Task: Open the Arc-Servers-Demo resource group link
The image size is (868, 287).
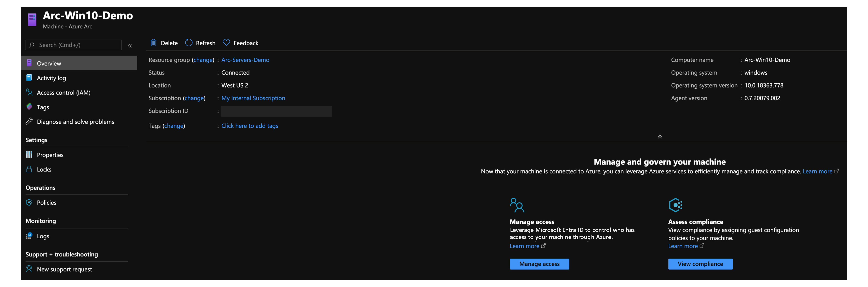Action: click(x=245, y=60)
